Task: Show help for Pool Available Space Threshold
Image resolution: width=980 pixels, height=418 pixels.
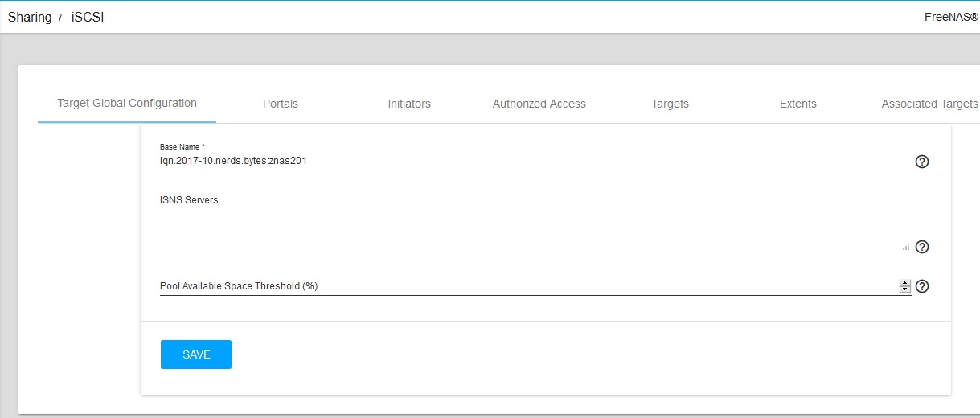Action: point(922,286)
